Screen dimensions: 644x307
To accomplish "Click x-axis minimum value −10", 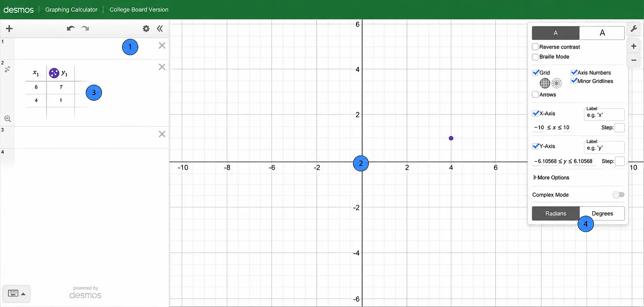I will click(x=539, y=128).
